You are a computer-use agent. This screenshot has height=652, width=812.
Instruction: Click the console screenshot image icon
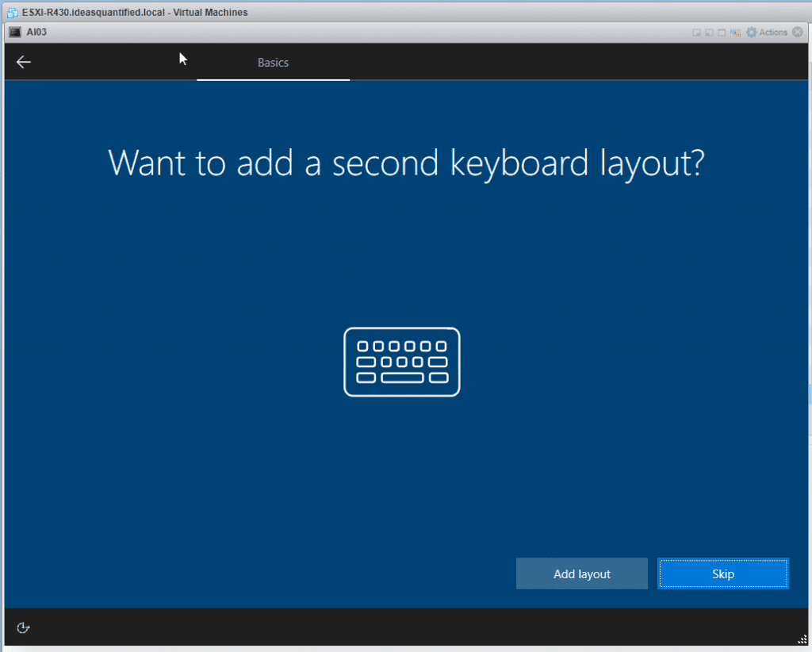click(x=735, y=33)
